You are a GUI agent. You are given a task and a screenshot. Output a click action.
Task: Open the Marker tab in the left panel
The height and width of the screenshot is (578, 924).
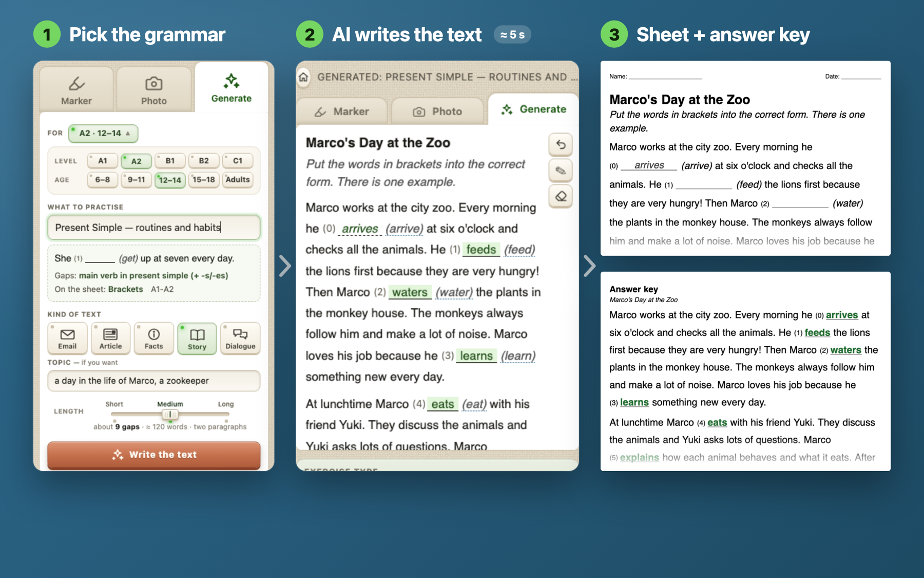[x=76, y=89]
